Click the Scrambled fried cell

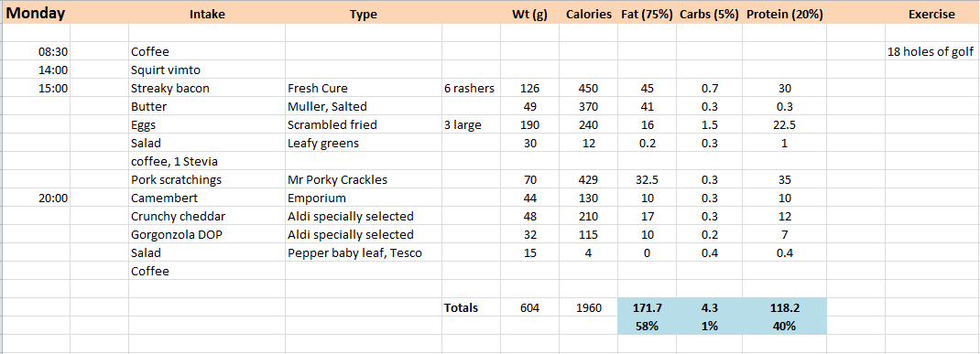pyautogui.click(x=363, y=125)
